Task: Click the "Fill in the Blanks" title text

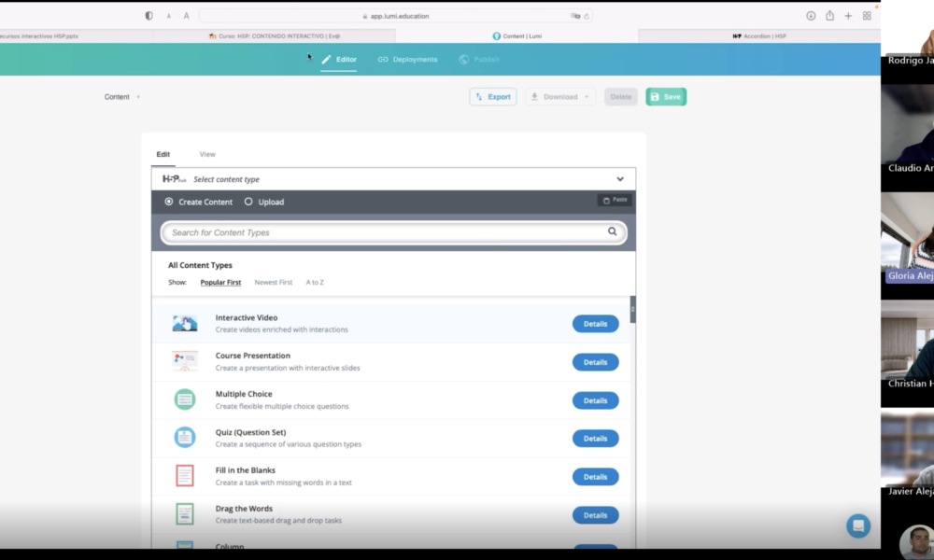Action: pos(246,470)
